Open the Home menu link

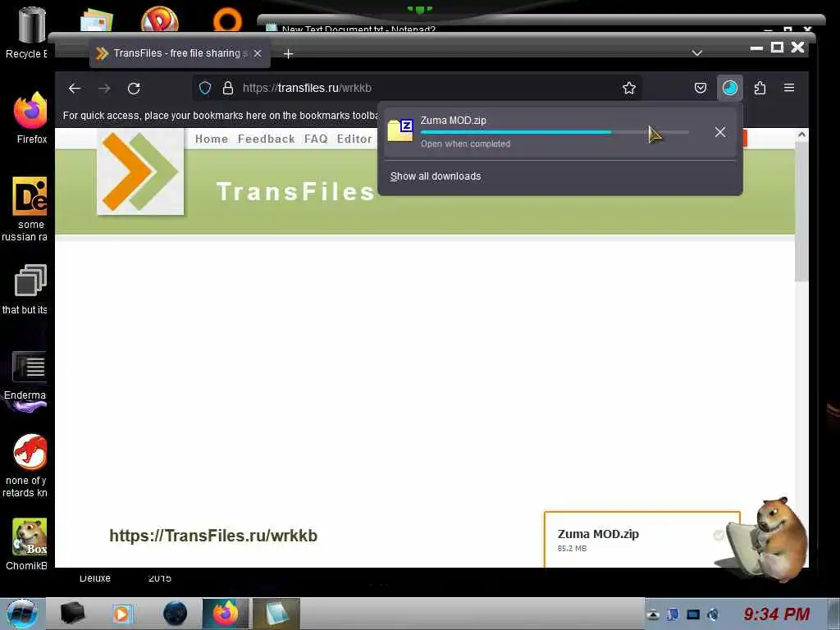pyautogui.click(x=212, y=139)
